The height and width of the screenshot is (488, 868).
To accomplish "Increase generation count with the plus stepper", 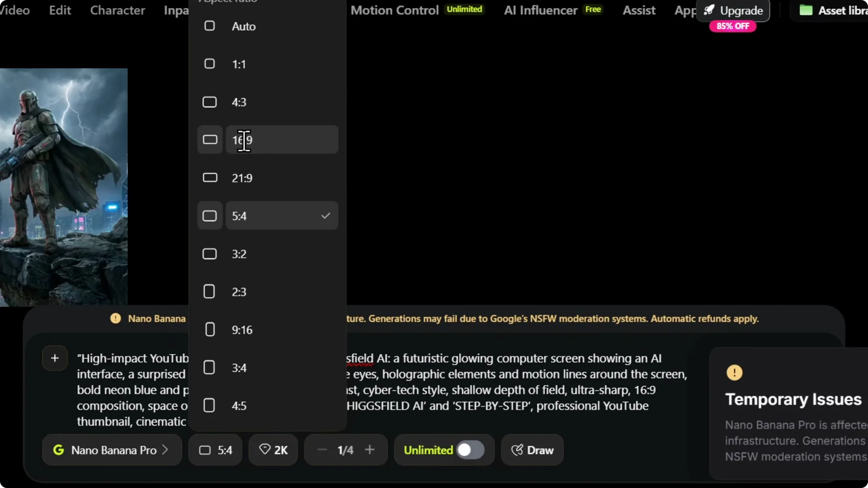I will coord(370,450).
